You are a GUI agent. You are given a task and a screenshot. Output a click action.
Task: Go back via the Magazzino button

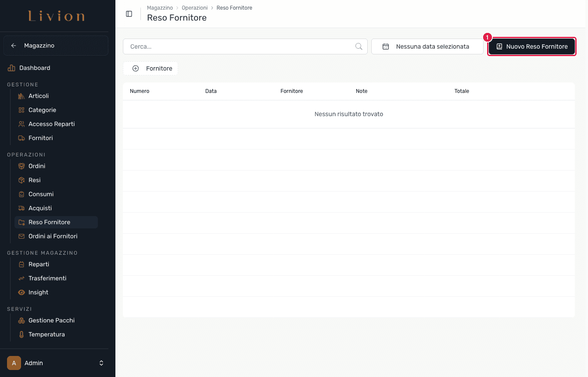[56, 46]
